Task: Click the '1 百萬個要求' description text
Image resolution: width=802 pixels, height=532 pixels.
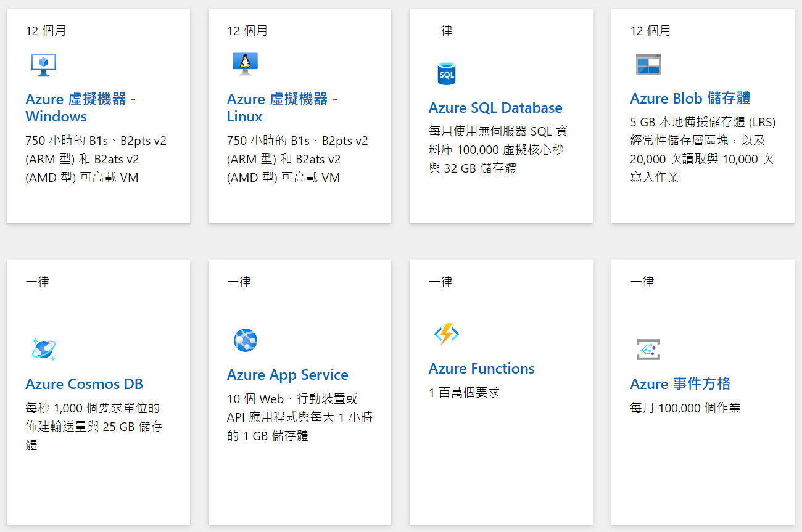Action: 464,393
